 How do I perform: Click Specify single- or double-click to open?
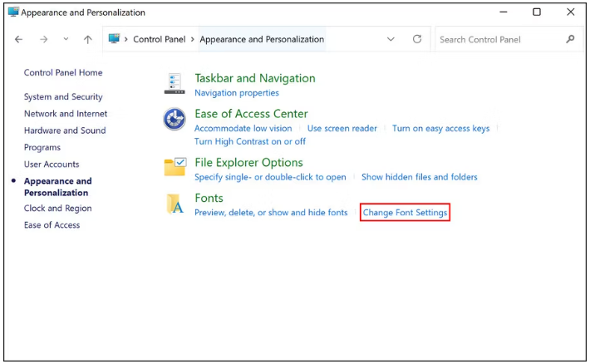click(x=270, y=177)
